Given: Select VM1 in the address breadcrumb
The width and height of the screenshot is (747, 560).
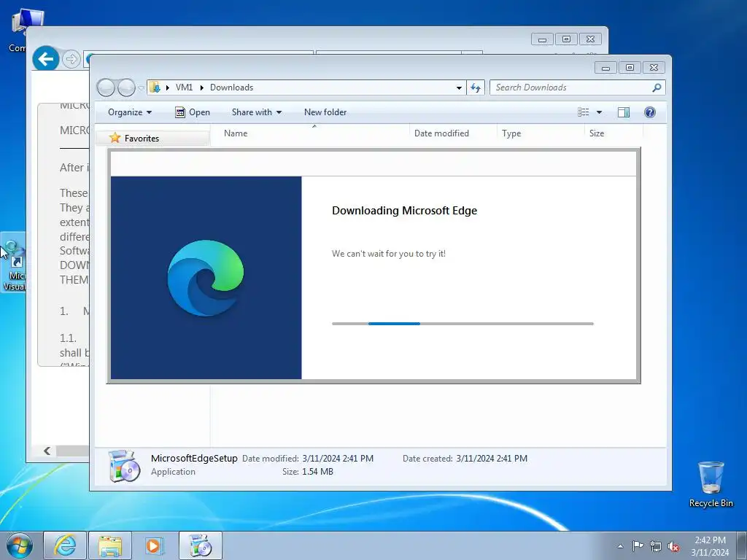Looking at the screenshot, I should [184, 87].
